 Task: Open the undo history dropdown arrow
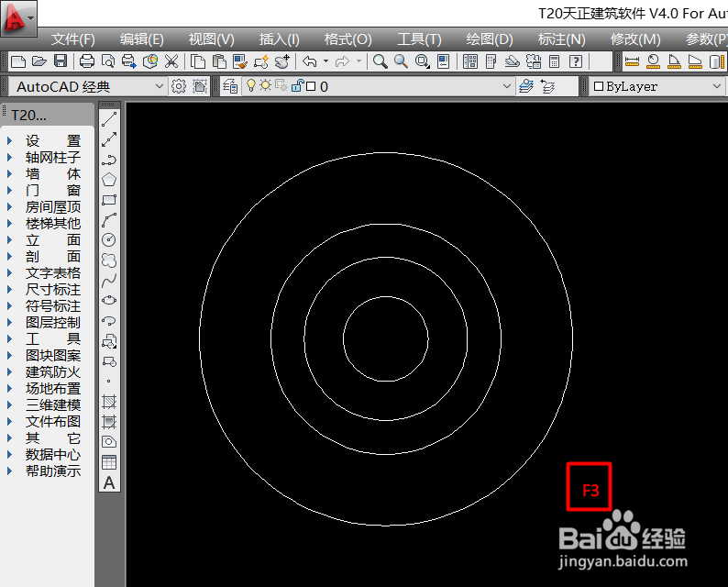[x=325, y=61]
